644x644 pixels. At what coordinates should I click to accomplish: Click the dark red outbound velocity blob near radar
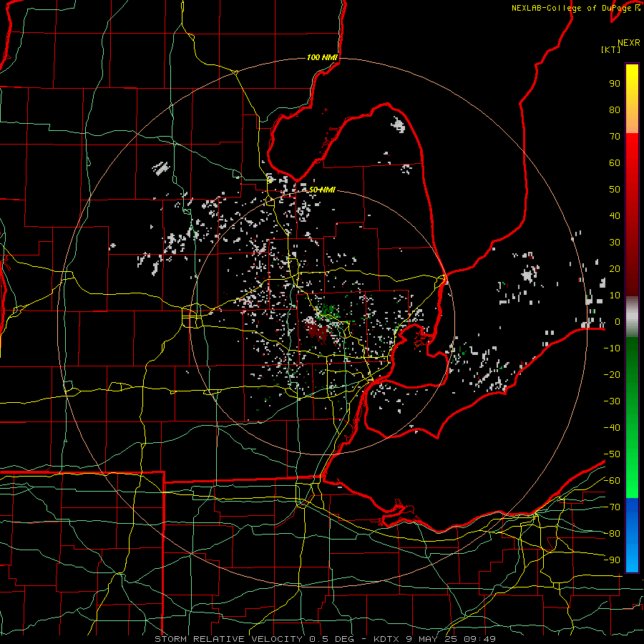tap(317, 332)
